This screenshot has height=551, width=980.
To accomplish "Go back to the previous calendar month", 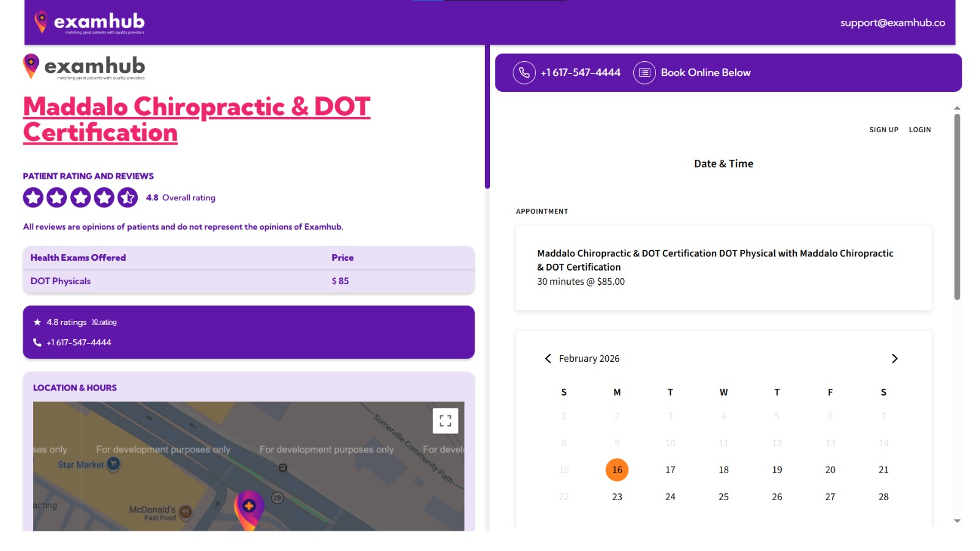I will pyautogui.click(x=548, y=358).
